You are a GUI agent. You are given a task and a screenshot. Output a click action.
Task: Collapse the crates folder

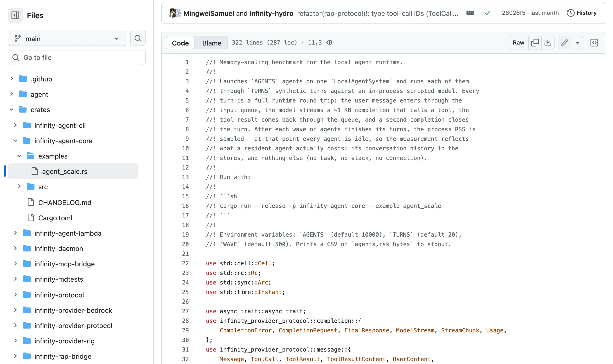(11, 110)
